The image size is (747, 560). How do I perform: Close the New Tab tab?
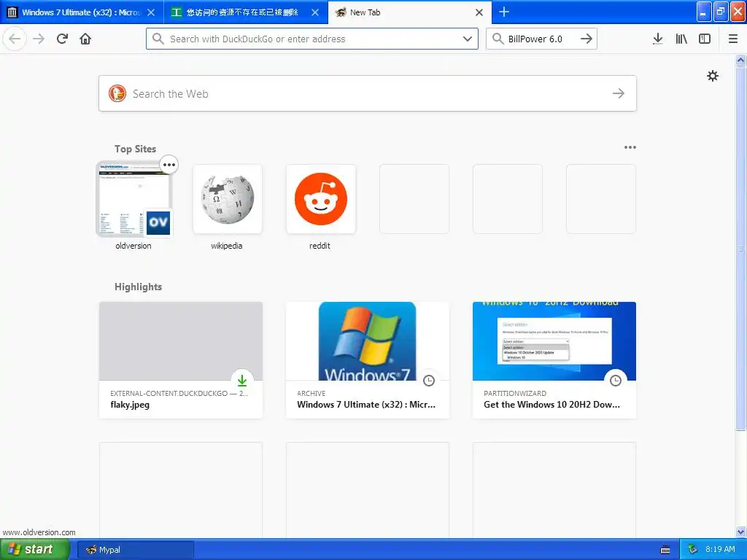coord(479,12)
